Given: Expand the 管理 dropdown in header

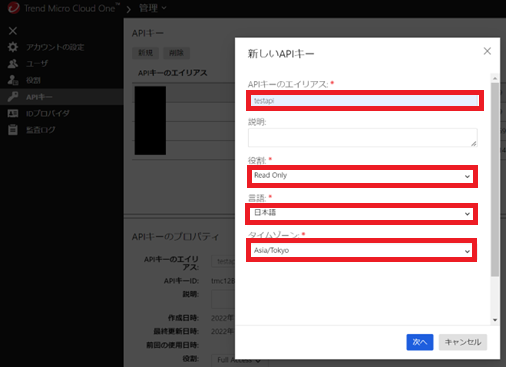Looking at the screenshot, I should [152, 8].
